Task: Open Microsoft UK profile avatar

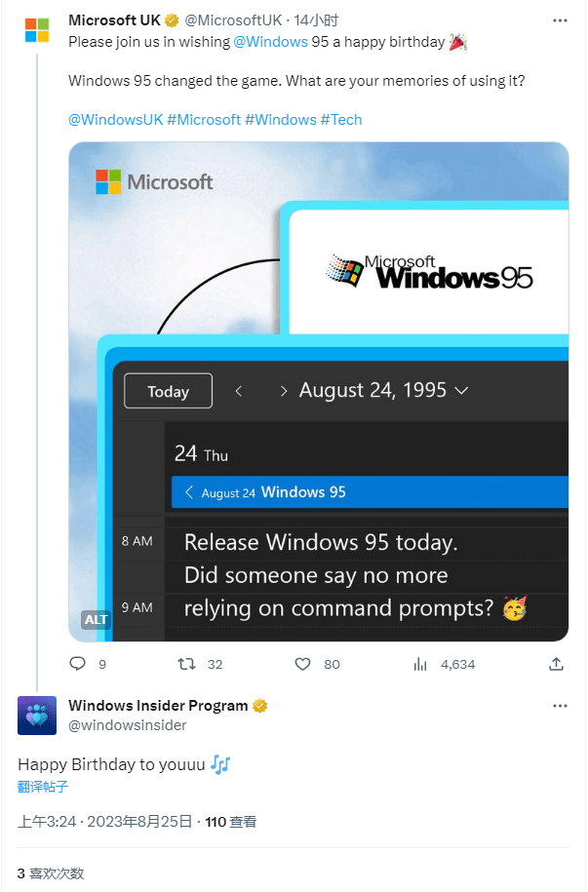Action: (37, 29)
